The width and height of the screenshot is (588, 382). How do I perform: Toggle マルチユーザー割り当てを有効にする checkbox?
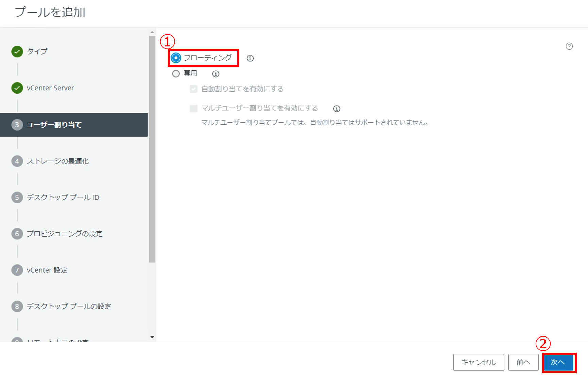coord(194,108)
